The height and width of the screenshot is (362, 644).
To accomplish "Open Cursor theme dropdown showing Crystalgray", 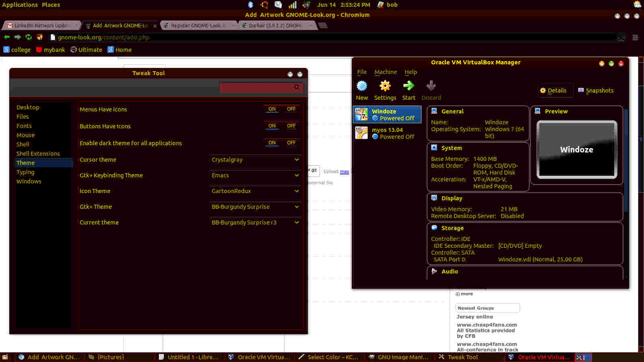I will 255,160.
